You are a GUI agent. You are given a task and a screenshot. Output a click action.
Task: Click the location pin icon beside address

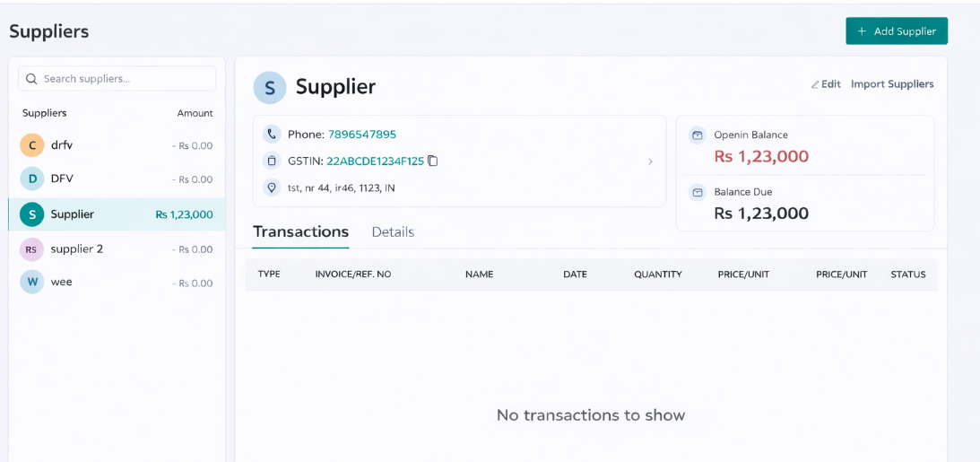272,188
